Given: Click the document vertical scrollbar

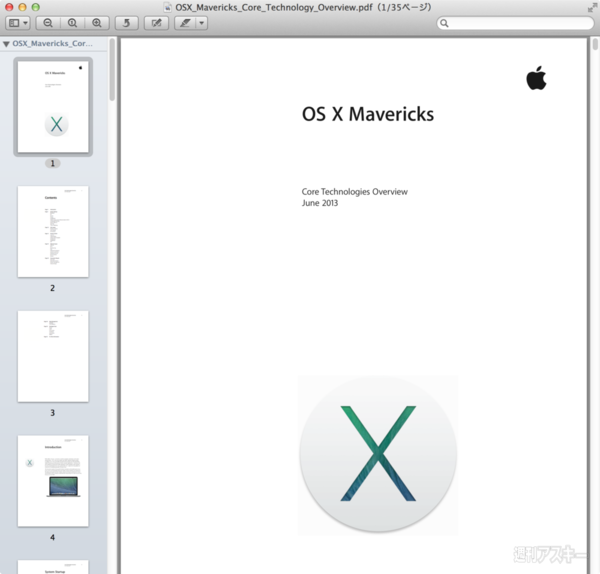Looking at the screenshot, I should (595, 44).
